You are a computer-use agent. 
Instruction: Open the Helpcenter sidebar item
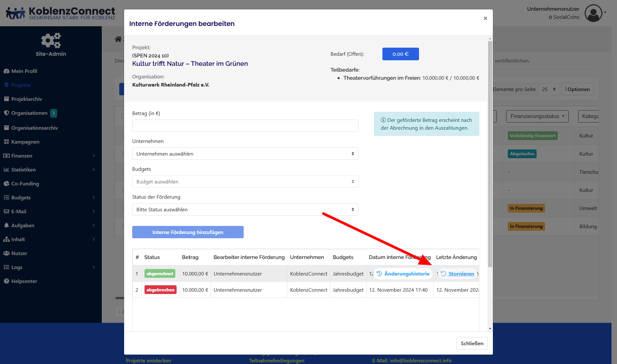point(24,281)
